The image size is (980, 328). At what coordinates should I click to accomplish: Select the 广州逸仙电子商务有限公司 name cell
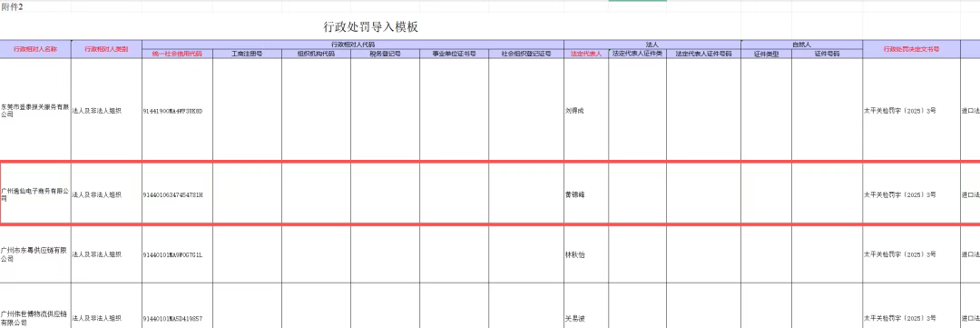pos(35,194)
